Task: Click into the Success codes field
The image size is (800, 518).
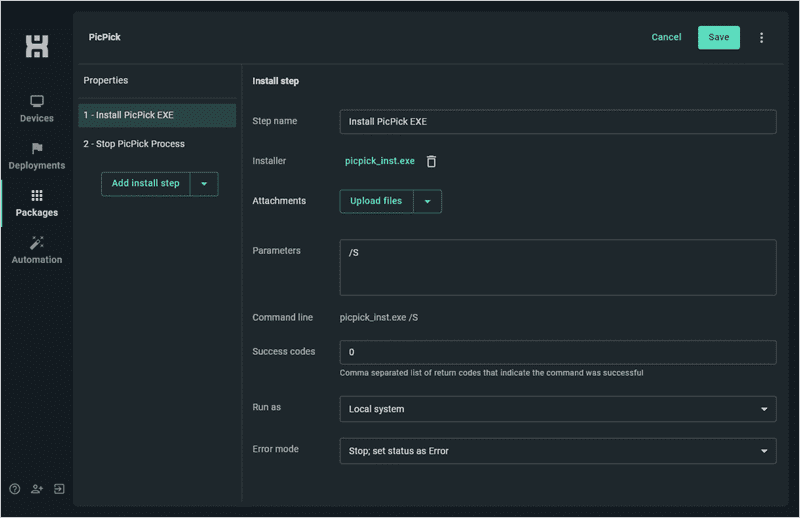Action: (558, 352)
